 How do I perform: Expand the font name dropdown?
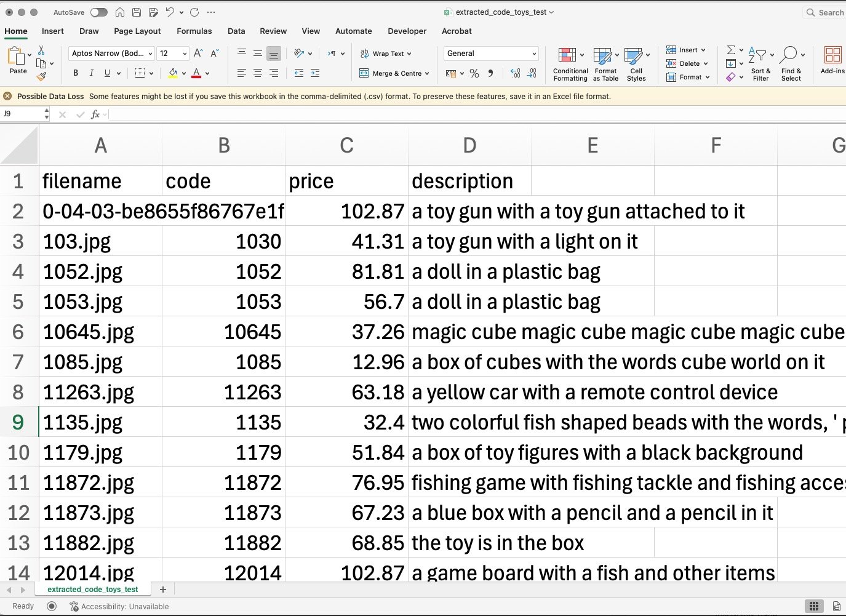coord(150,54)
